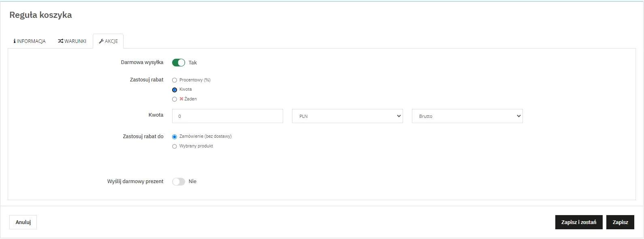Choose the Zamówienie (bez dostawy) radio option
The image size is (644, 239).
point(175,137)
